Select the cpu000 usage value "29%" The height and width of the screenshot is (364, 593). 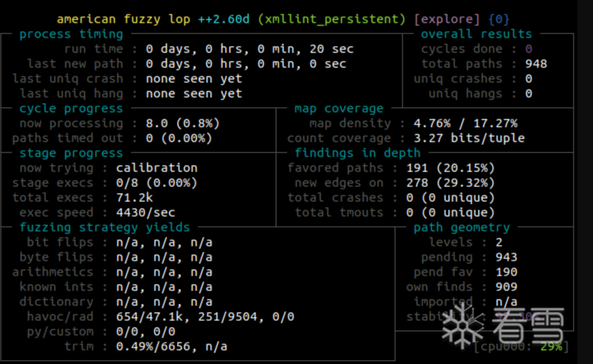551,346
